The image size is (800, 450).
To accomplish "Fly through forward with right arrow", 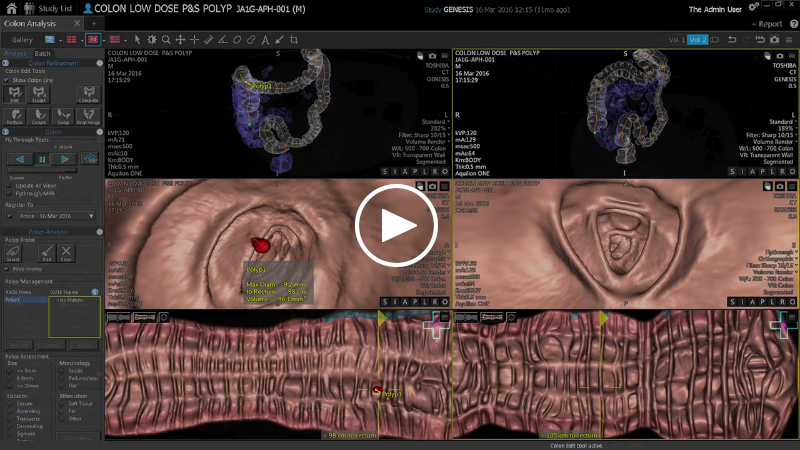I will [x=64, y=159].
